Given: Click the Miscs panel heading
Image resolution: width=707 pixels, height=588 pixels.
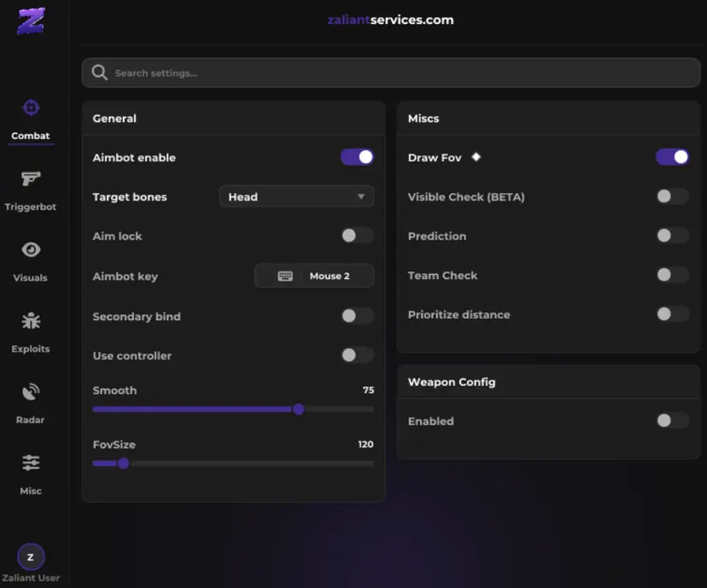Looking at the screenshot, I should [x=424, y=119].
